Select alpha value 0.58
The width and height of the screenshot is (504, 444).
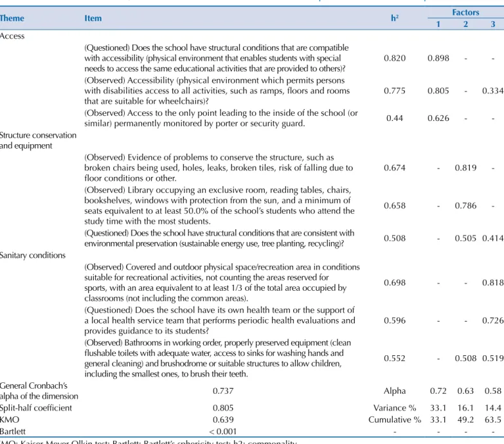coord(492,391)
